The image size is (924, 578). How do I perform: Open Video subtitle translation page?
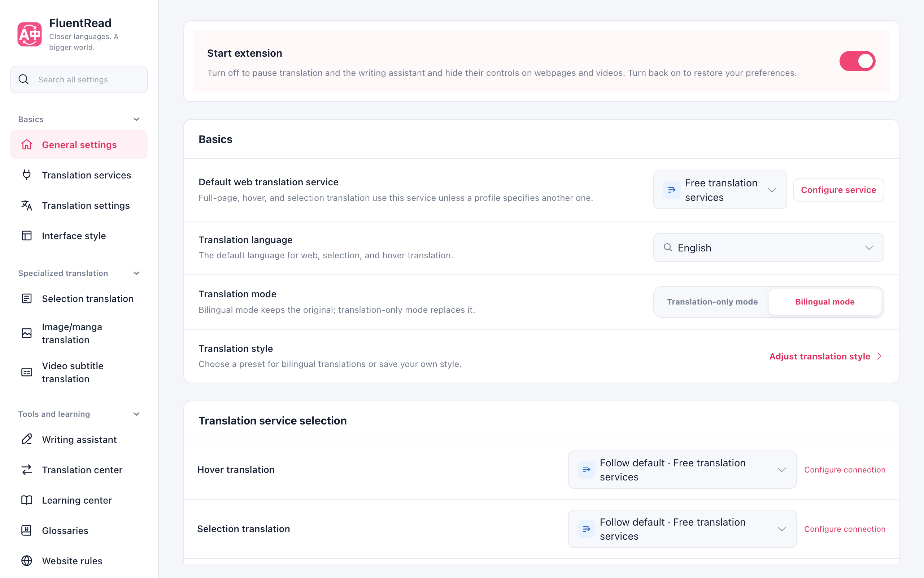79,372
